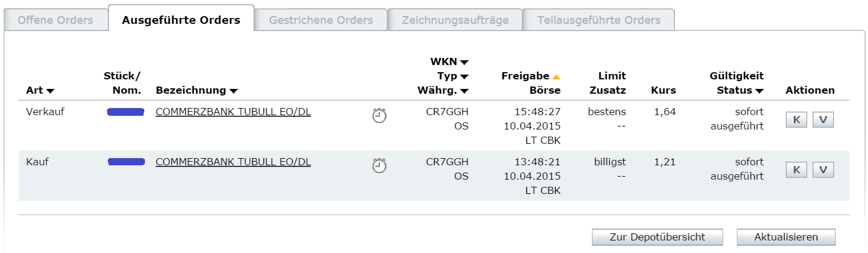Open the Gestrichene Orders tab

click(x=321, y=20)
